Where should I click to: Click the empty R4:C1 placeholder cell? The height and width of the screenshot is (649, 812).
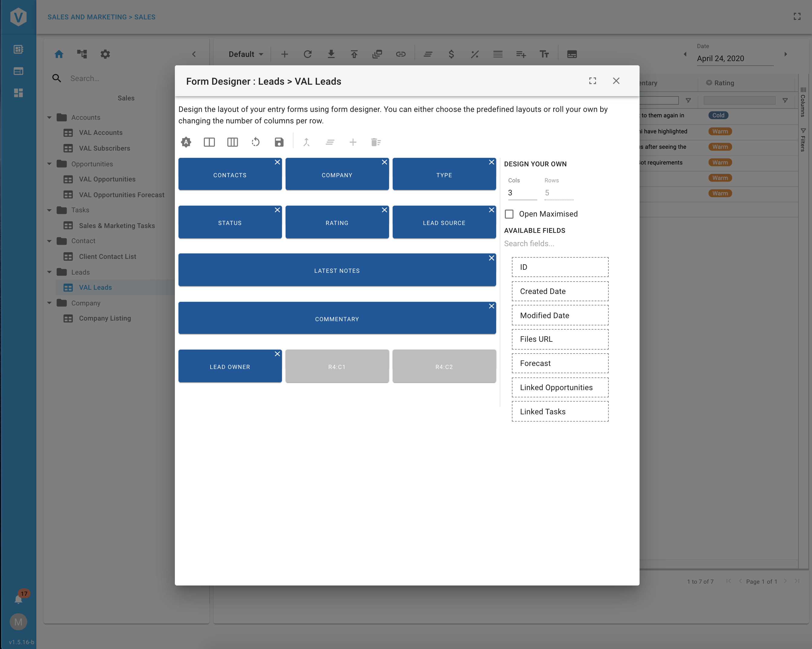click(337, 367)
